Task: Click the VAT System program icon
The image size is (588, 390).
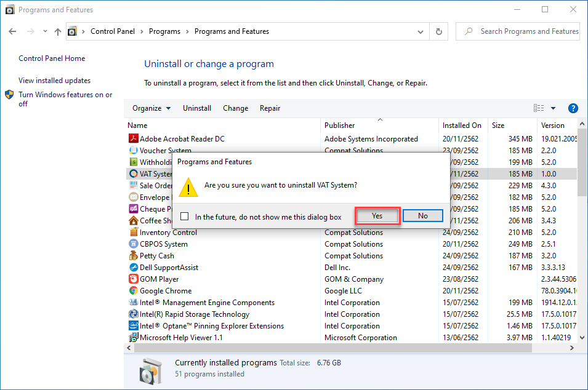Action: click(x=133, y=174)
